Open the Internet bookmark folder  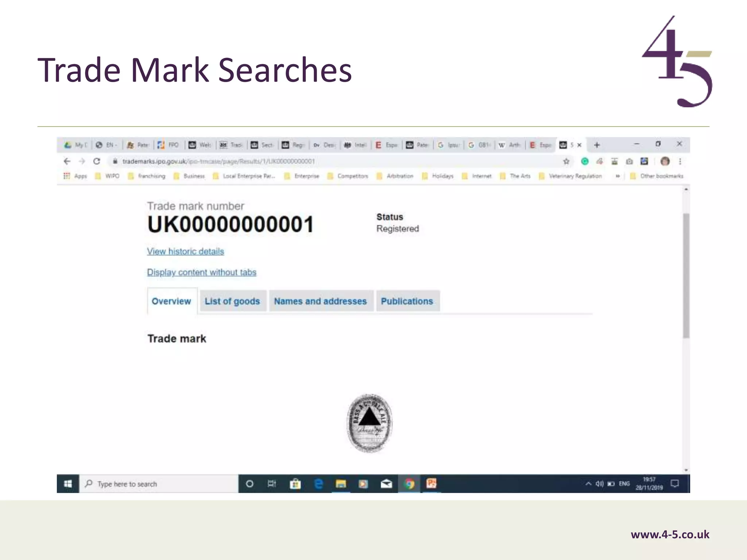tap(477, 176)
